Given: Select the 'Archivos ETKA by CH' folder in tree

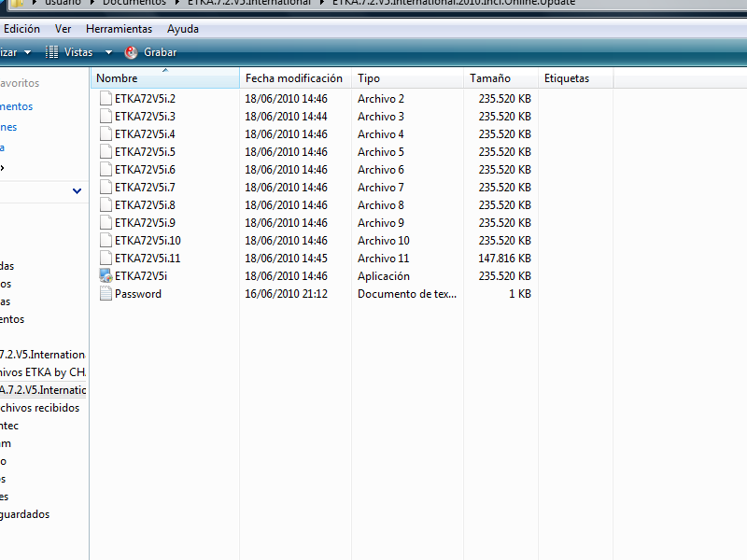Looking at the screenshot, I should click(x=43, y=371).
